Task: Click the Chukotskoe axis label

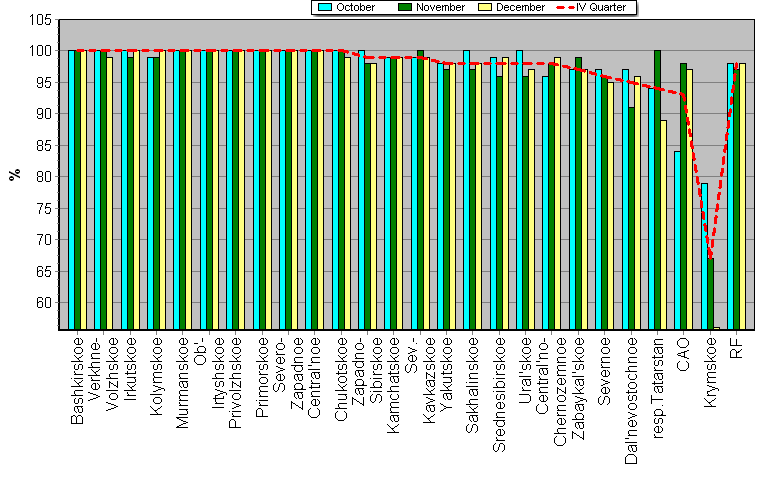Action: (x=341, y=379)
